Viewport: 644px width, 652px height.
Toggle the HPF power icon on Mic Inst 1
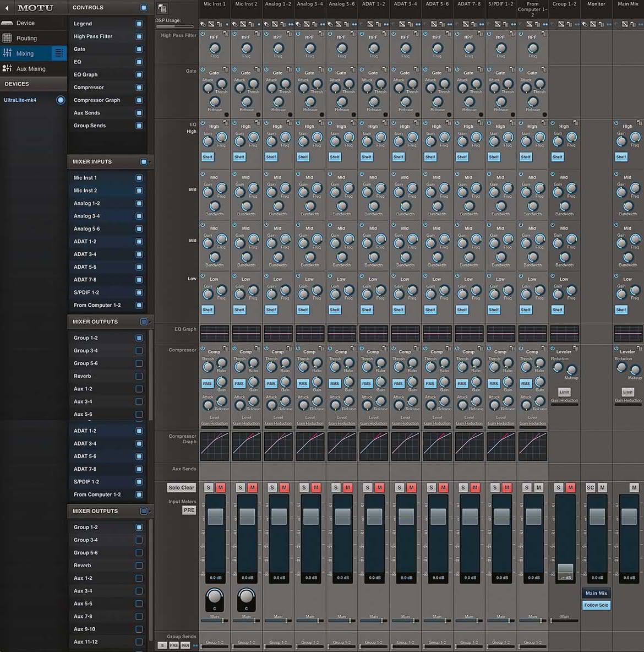pos(203,34)
